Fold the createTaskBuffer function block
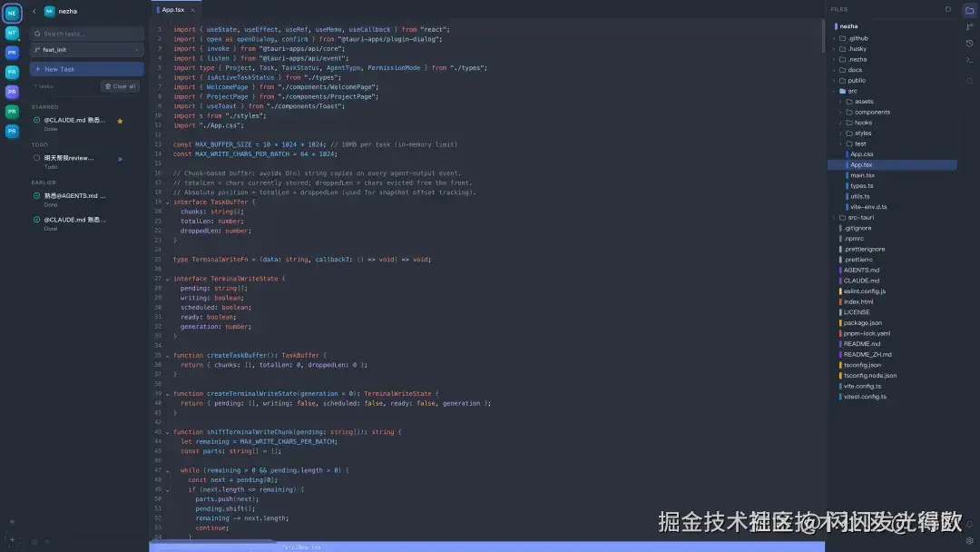Image resolution: width=980 pixels, height=552 pixels. [x=168, y=356]
